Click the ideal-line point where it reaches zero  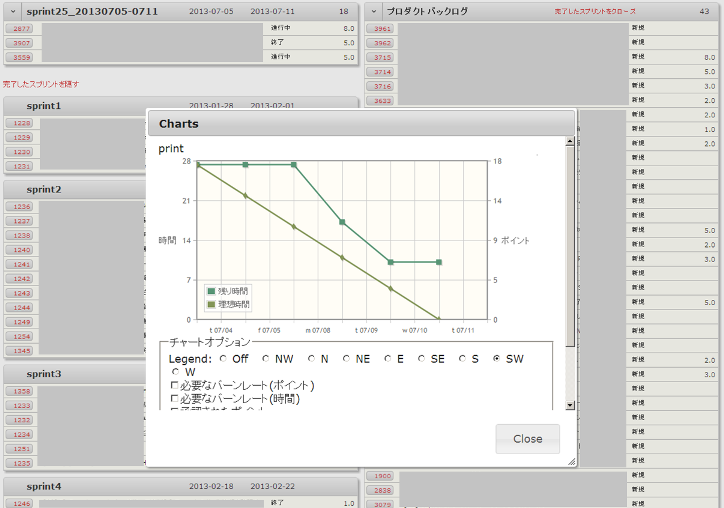point(439,319)
